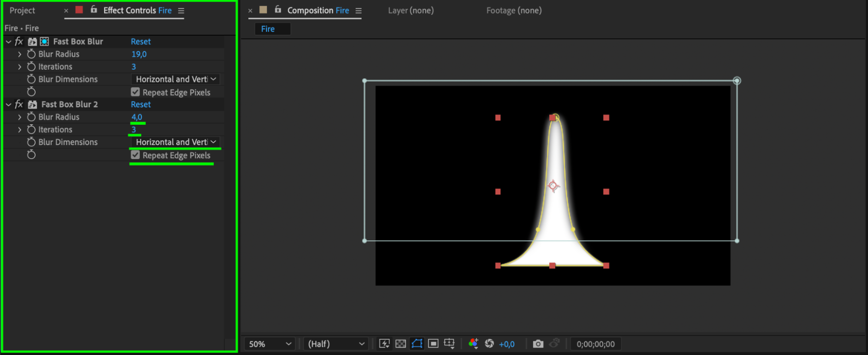Screen dimensions: 868x355
Task: Open the Effect Controls panel menu
Action: tap(181, 11)
